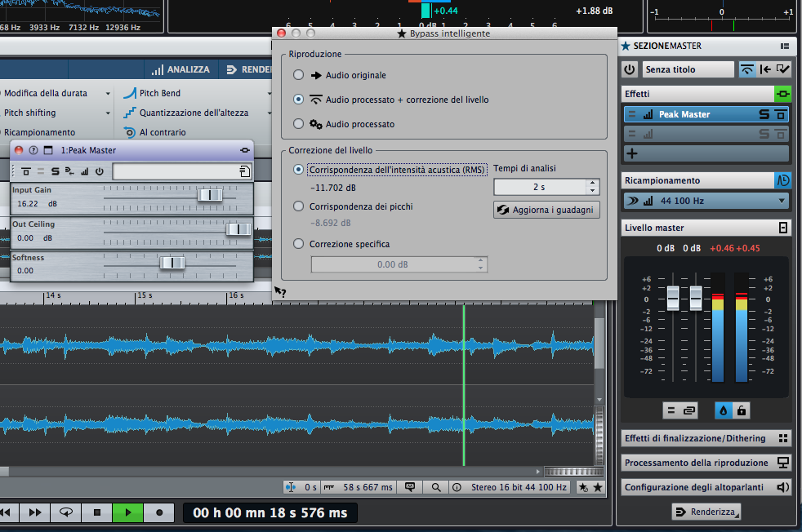
Task: Click the render-in-place icon in Peak Master toolbar
Action: pyautogui.click(x=69, y=171)
